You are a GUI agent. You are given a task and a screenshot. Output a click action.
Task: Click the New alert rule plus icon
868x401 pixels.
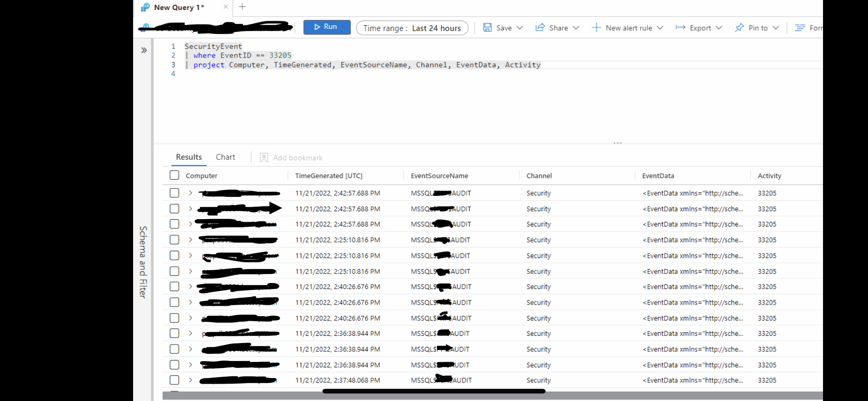pyautogui.click(x=596, y=28)
